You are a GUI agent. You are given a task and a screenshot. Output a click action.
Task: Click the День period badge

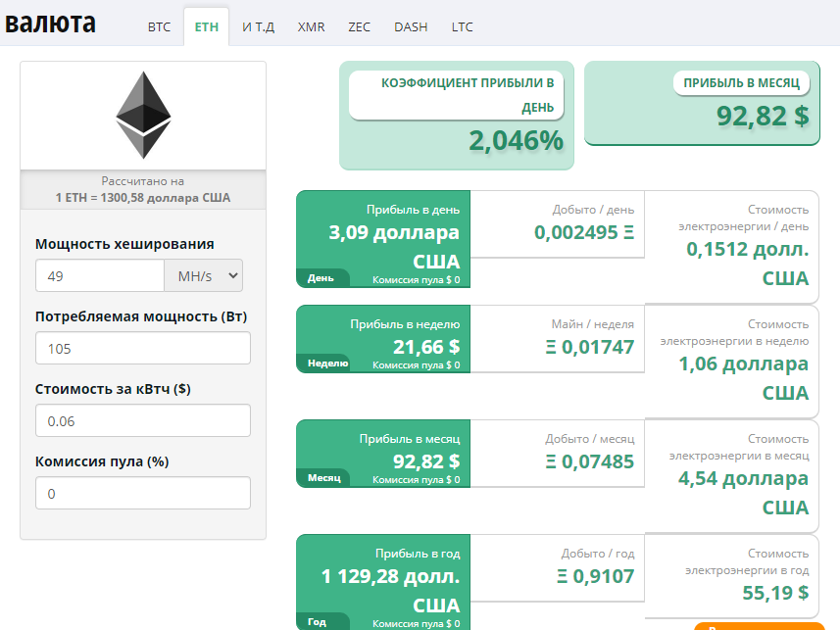pyautogui.click(x=321, y=278)
